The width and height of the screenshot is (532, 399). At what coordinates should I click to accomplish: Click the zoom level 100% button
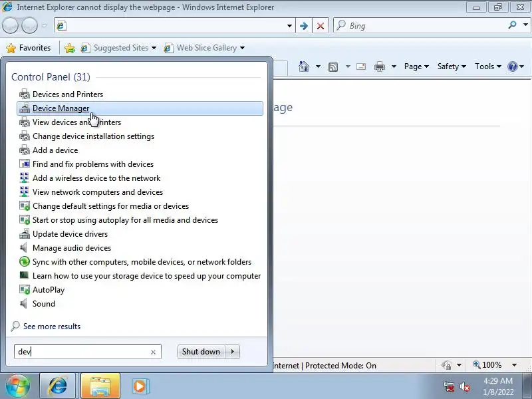click(487, 365)
